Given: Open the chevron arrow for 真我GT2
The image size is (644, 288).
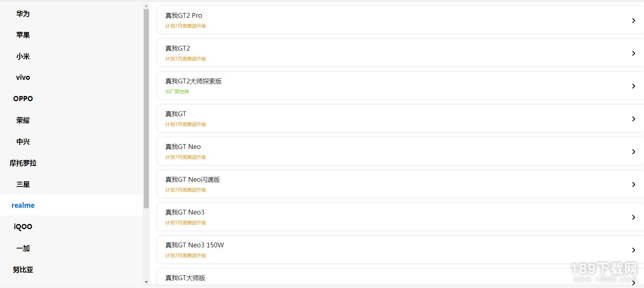Looking at the screenshot, I should tap(633, 53).
